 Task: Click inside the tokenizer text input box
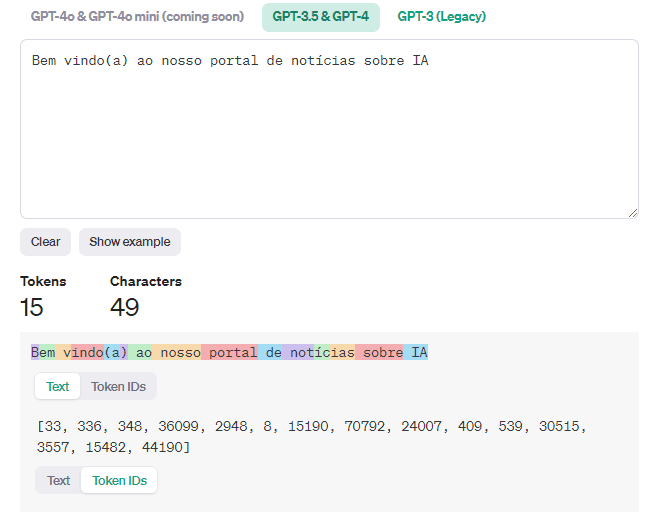pyautogui.click(x=329, y=130)
